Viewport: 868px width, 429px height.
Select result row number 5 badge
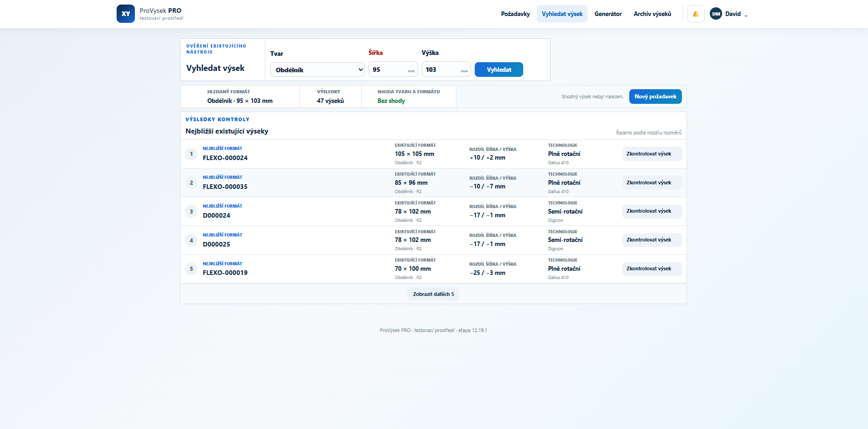[191, 269]
